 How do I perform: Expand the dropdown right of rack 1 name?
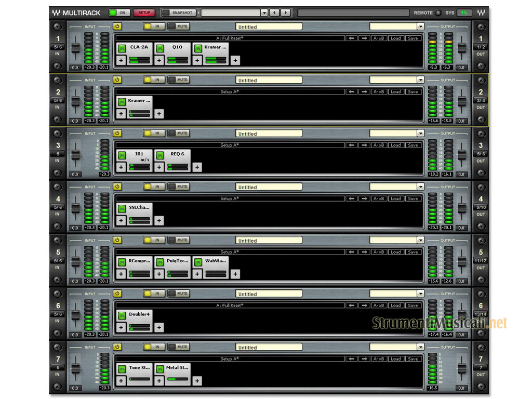click(x=420, y=26)
